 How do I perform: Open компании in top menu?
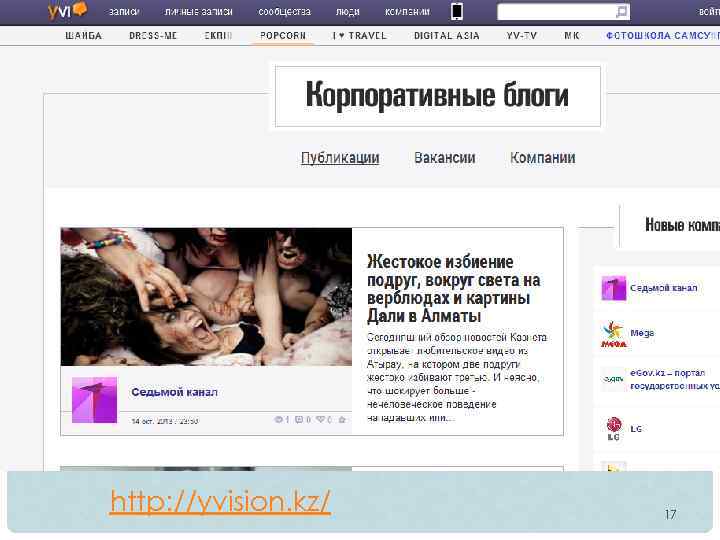(407, 12)
